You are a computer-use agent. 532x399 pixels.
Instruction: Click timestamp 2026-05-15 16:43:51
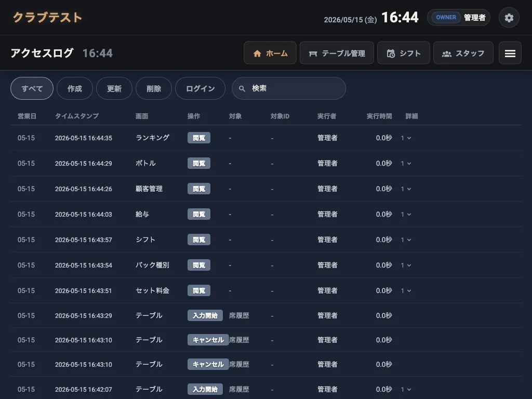(84, 291)
